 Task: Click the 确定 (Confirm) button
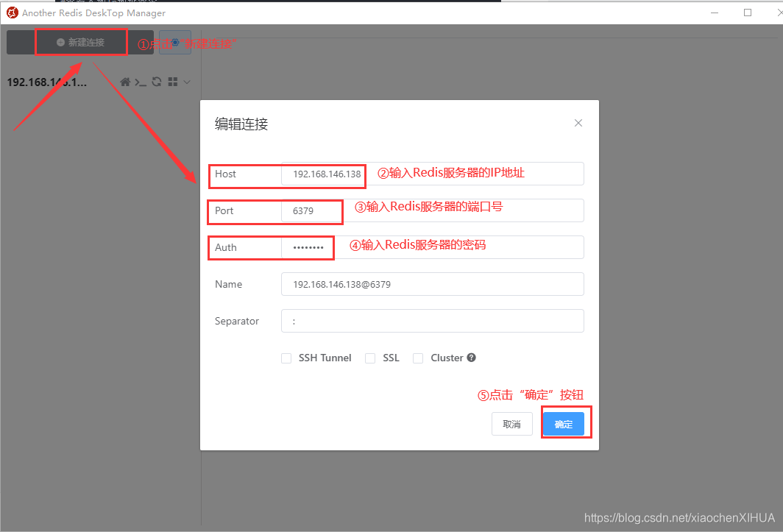(563, 424)
